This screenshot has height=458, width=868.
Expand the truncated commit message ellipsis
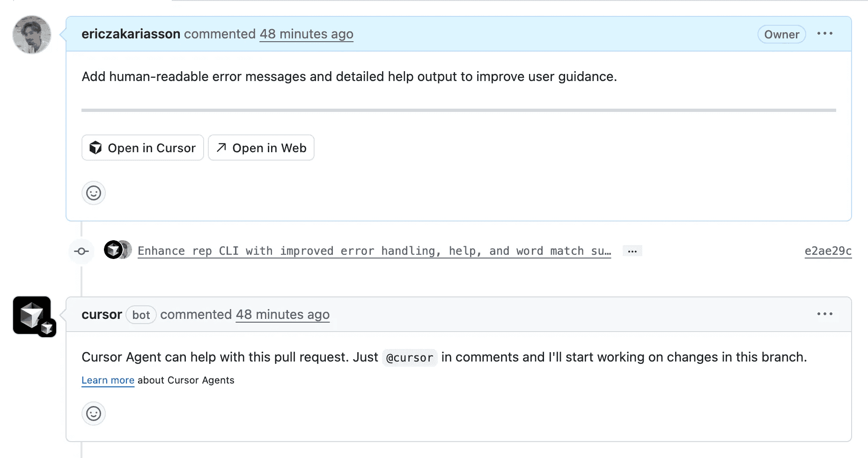[632, 251]
